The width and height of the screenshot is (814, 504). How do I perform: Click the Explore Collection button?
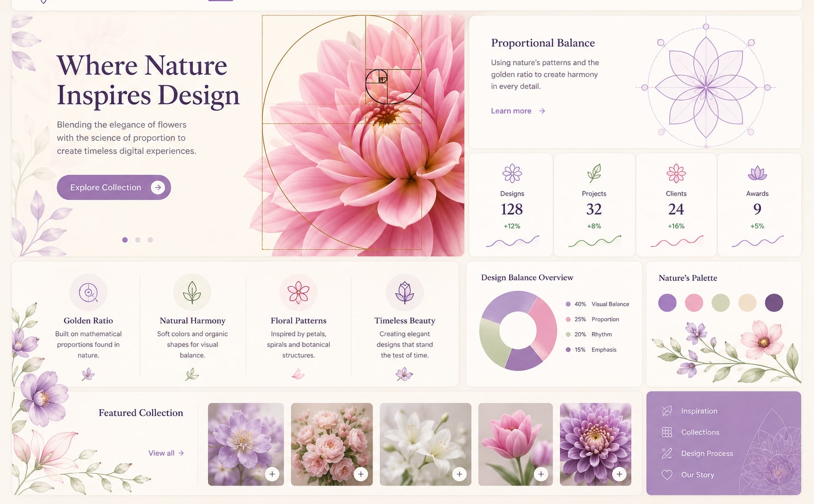point(114,187)
